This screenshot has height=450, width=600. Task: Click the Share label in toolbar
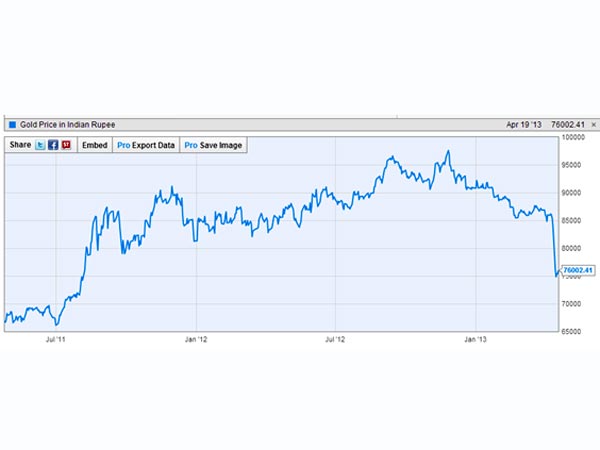[20, 145]
